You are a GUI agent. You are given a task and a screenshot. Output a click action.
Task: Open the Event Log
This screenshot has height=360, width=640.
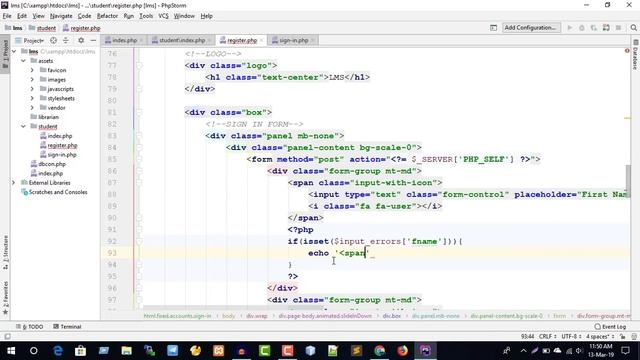611,327
